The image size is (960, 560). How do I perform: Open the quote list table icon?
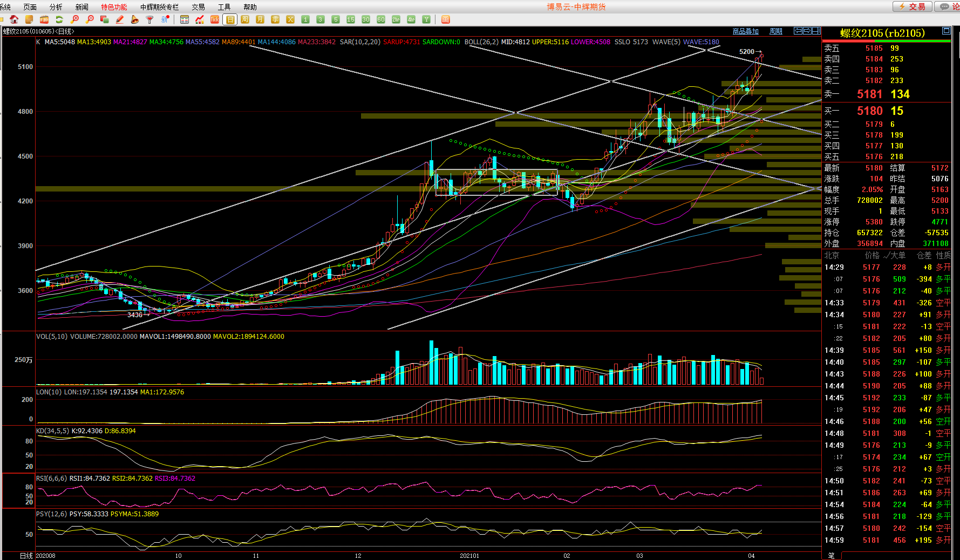point(185,19)
